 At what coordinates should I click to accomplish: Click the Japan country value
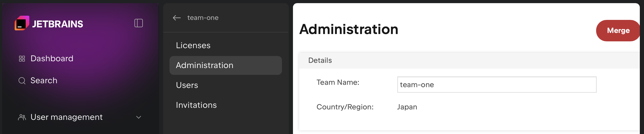click(x=407, y=107)
